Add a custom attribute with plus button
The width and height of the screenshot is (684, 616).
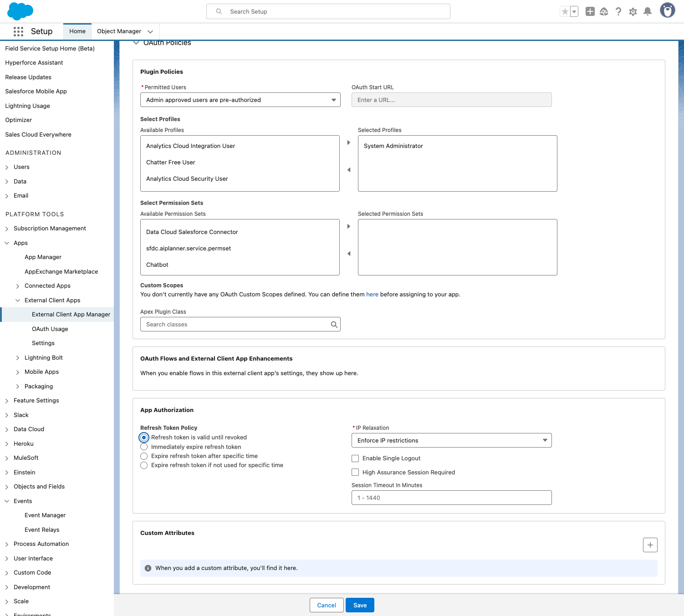650,545
